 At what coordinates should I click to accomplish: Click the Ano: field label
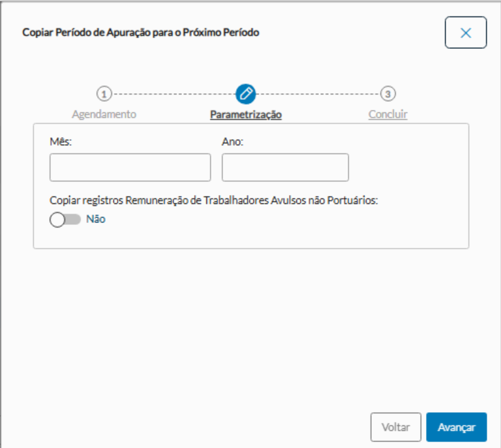232,141
